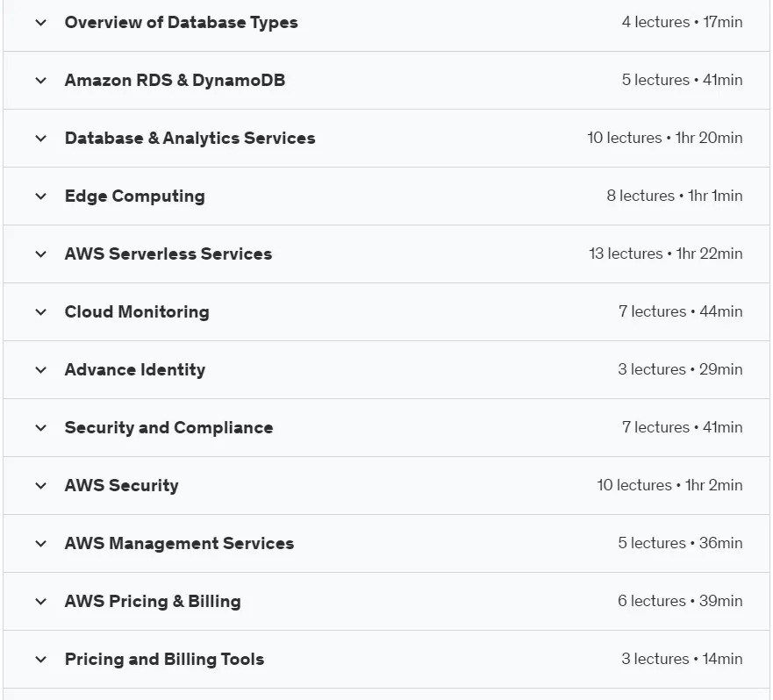The image size is (773, 700).
Task: Select the AWS Serverless Services heading
Action: pos(168,254)
